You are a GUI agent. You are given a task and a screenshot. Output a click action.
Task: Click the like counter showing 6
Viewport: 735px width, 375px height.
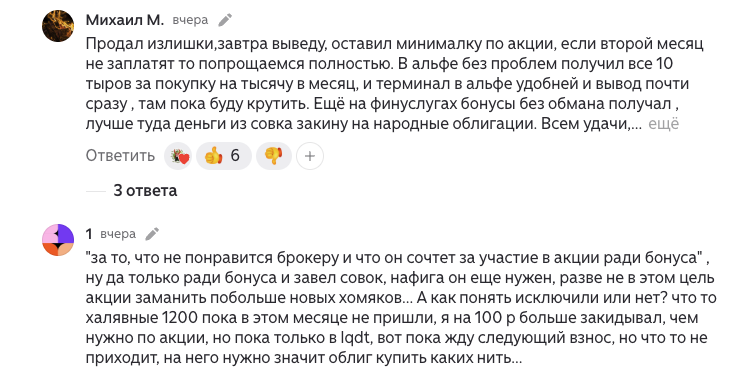click(x=235, y=155)
